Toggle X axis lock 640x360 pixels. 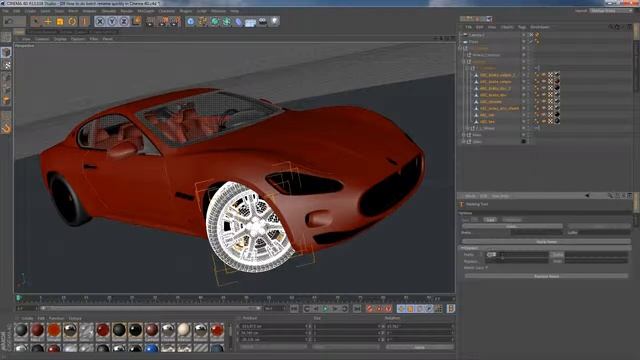click(100, 21)
